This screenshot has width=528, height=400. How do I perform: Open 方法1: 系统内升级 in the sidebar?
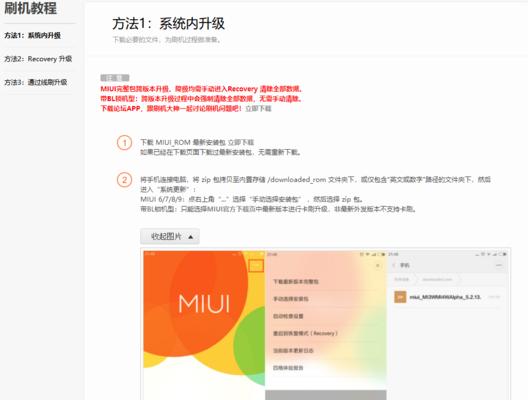tap(32, 35)
